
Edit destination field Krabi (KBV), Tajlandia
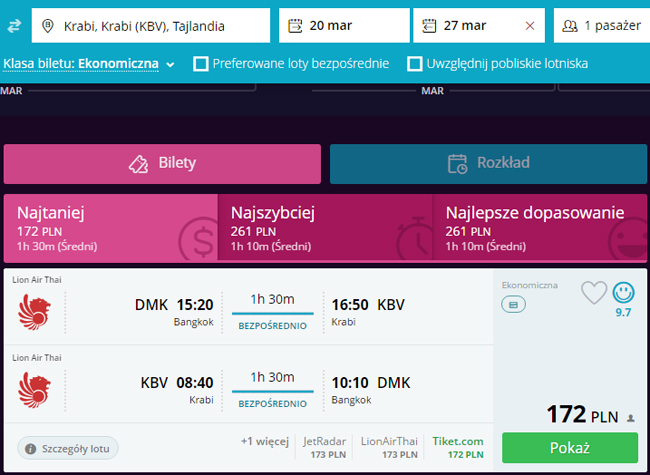tap(151, 26)
